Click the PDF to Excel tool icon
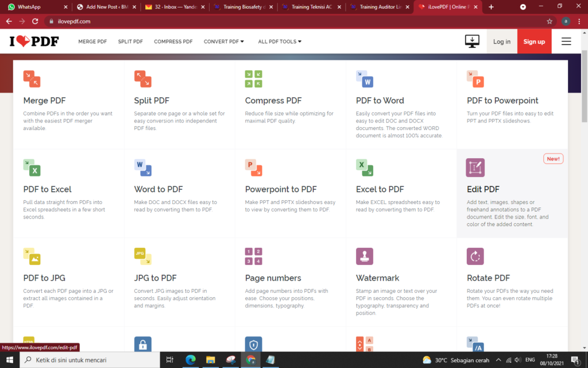Image resolution: width=588 pixels, height=368 pixels. click(32, 168)
